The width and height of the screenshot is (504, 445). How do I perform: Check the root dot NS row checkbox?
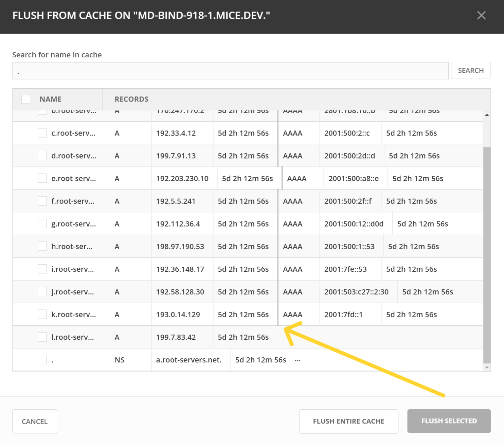click(x=42, y=360)
